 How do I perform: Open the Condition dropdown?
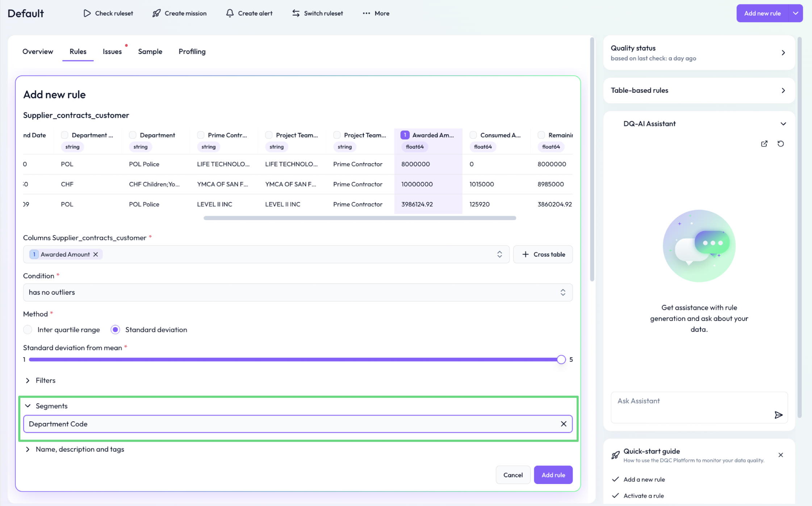[297, 292]
